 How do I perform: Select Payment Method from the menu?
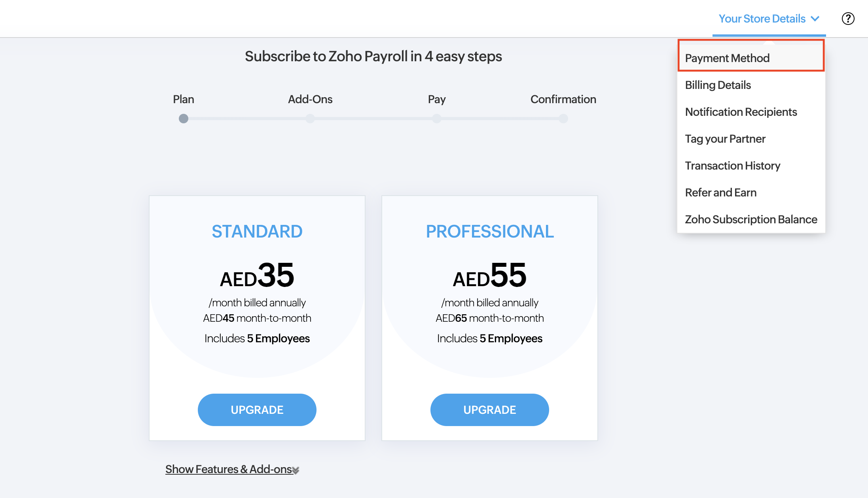[727, 58]
